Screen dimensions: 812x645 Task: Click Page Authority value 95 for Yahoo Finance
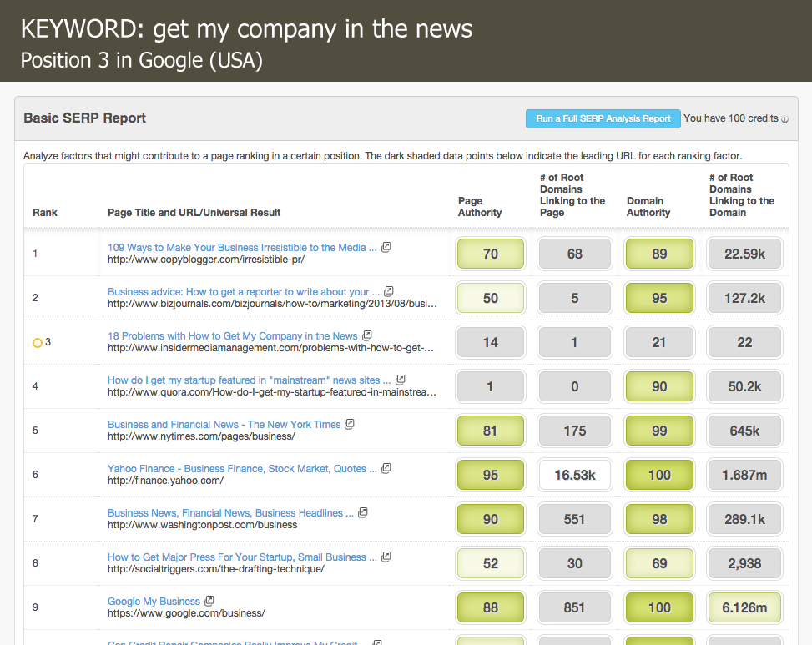pos(491,476)
